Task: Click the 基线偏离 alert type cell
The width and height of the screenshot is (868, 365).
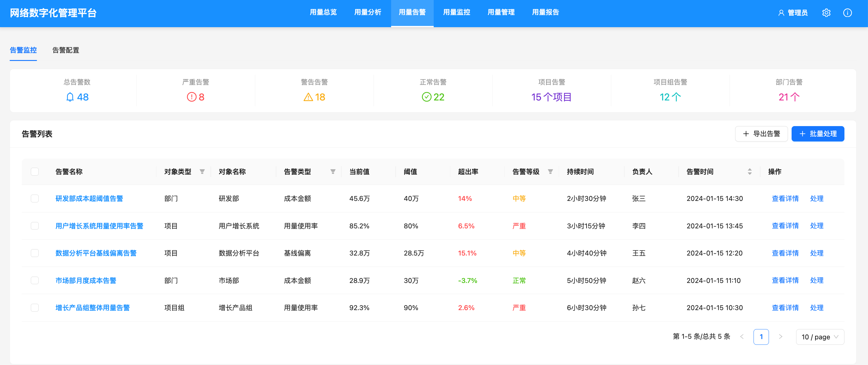Action: (x=297, y=253)
